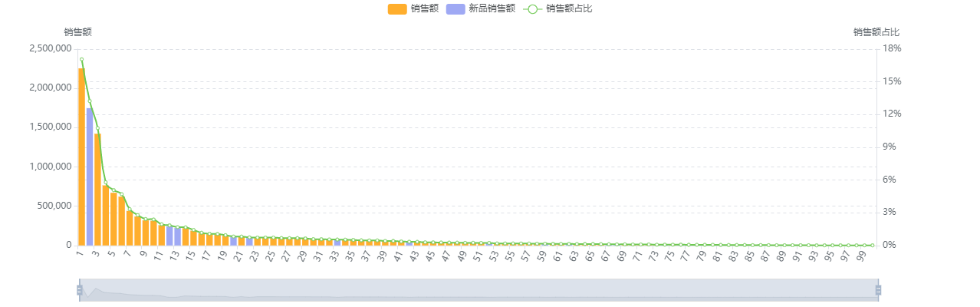Click the green circle legend line marker

[532, 8]
